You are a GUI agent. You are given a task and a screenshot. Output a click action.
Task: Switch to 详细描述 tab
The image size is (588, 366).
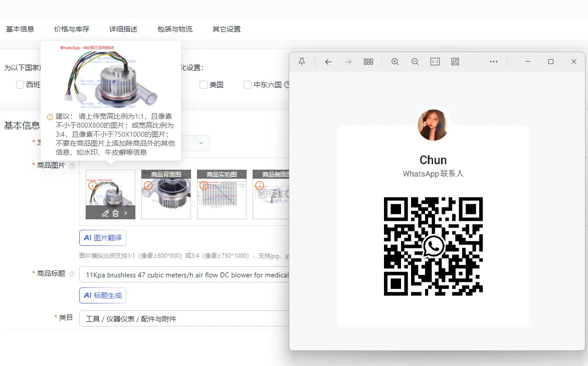[x=123, y=29]
